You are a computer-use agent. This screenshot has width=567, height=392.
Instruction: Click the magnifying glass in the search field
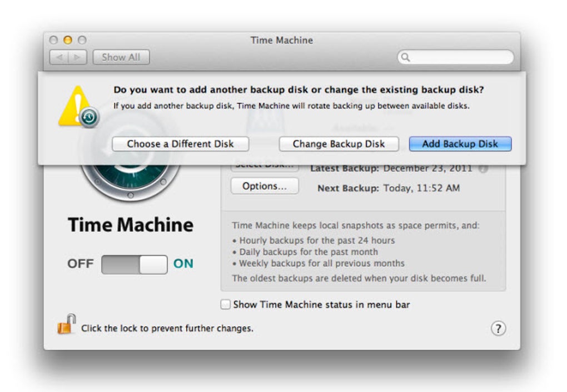tap(405, 57)
